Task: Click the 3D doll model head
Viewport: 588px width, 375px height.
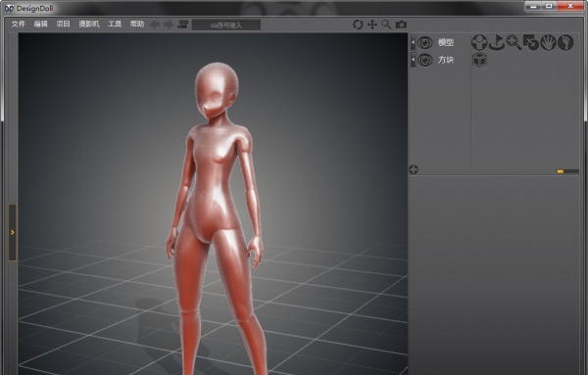Action: (217, 90)
